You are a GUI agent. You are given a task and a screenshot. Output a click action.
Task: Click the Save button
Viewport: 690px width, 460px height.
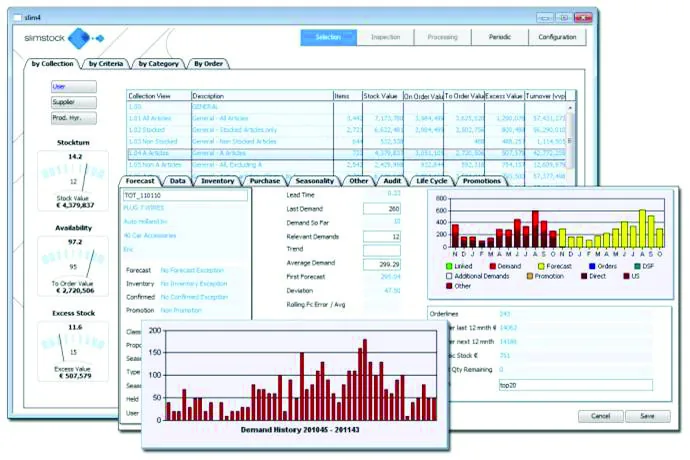tap(647, 416)
